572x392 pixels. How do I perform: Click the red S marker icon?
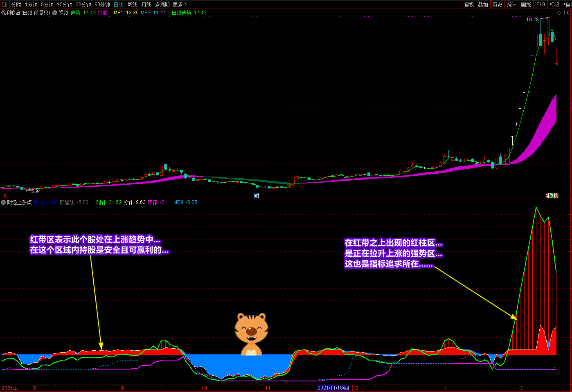pos(5,196)
